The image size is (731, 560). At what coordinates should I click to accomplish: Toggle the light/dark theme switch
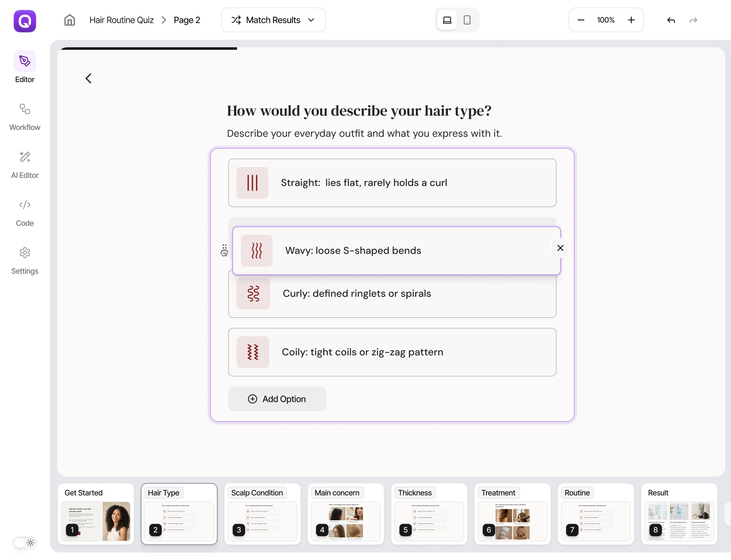coord(25,543)
